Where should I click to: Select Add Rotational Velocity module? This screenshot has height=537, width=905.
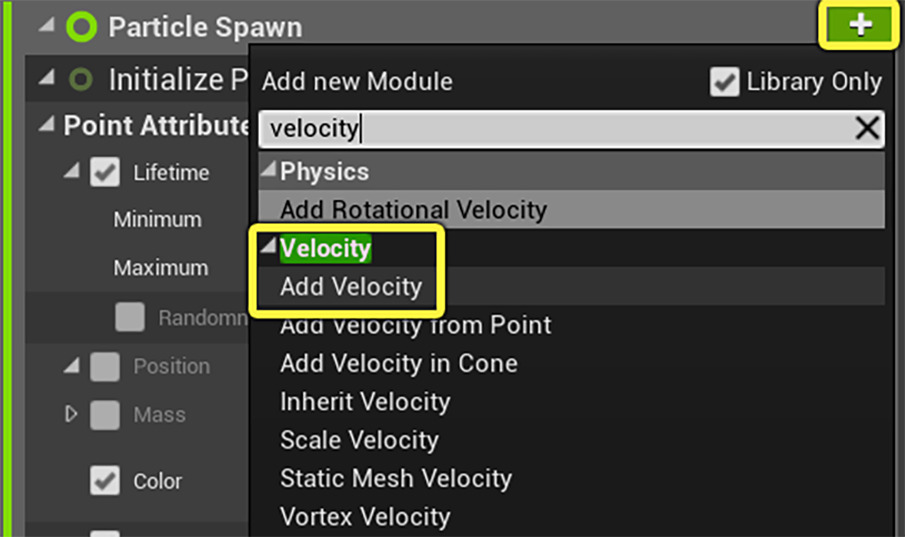click(413, 210)
